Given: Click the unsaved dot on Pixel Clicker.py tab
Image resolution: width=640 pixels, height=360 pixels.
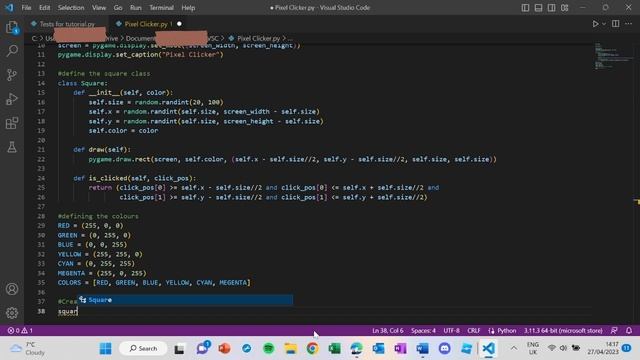Looking at the screenshot, I should tap(179, 24).
